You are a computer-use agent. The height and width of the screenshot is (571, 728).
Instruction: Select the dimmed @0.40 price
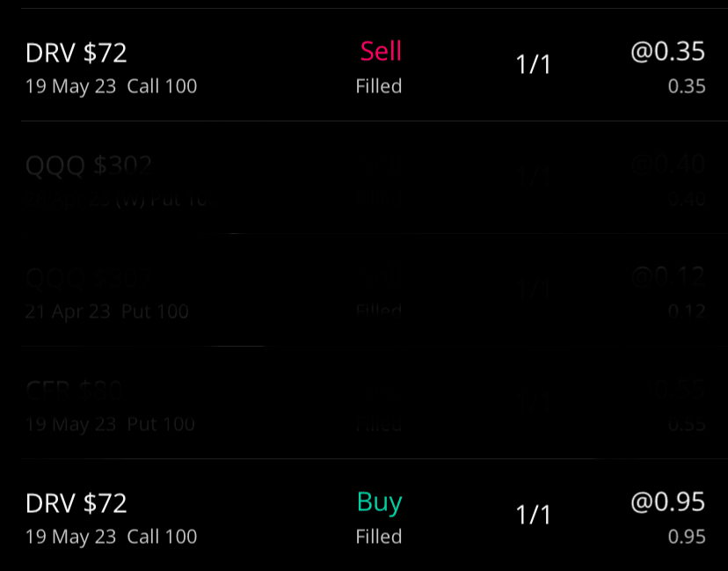[667, 165]
